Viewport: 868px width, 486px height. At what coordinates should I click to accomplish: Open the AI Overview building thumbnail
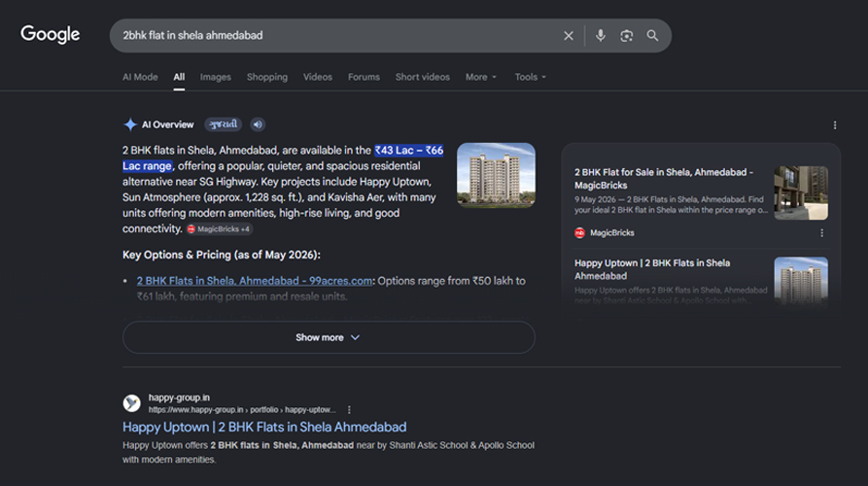pyautogui.click(x=496, y=175)
